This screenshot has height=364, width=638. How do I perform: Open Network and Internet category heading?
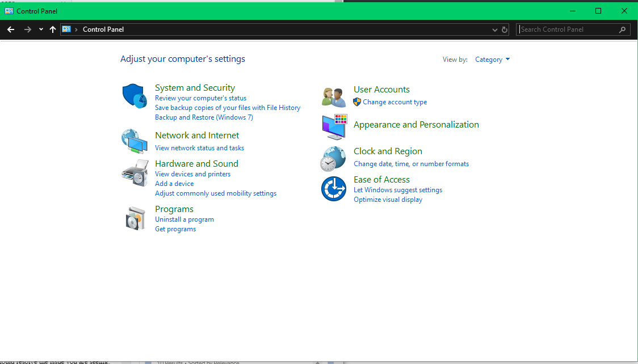point(197,136)
